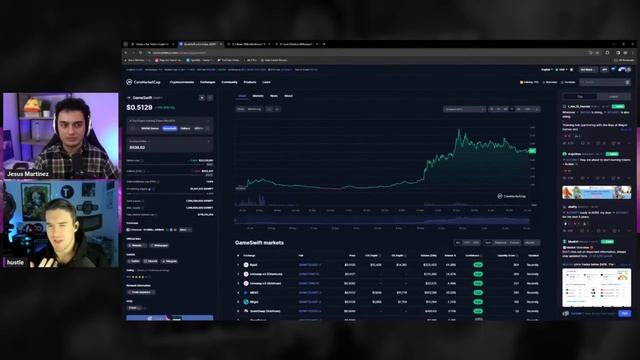
Task: Open the About tab of GameSwift
Action: coord(288,96)
